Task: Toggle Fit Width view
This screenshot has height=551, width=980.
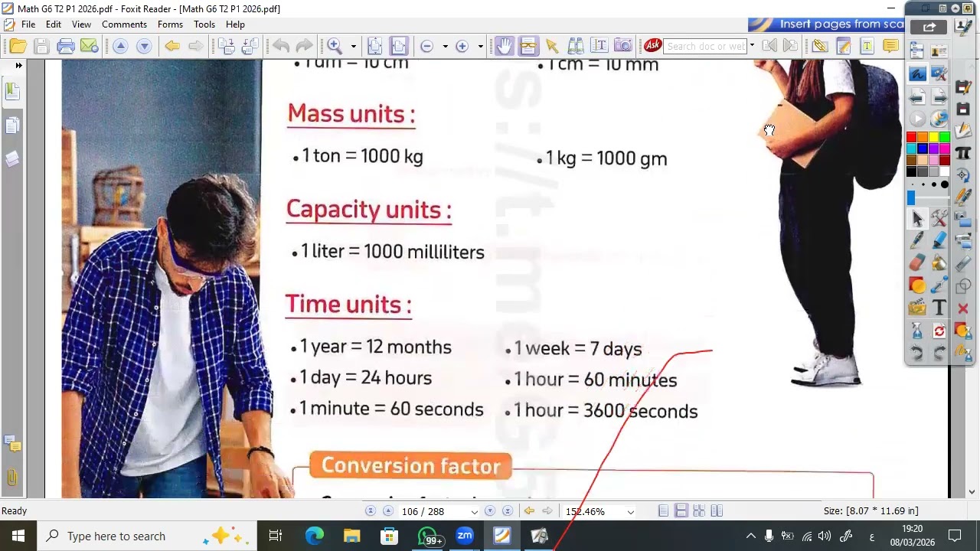Action: coord(398,47)
